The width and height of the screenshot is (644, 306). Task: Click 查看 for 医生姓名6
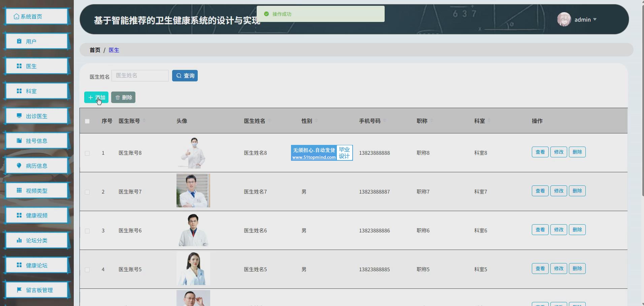pyautogui.click(x=540, y=229)
